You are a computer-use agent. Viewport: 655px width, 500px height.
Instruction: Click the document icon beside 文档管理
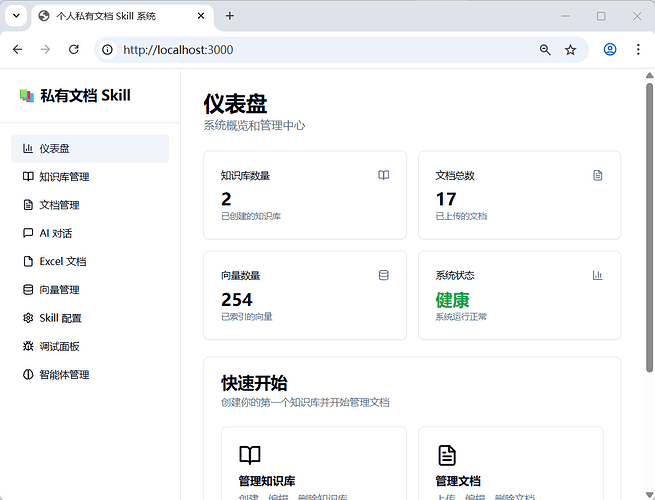pos(28,205)
